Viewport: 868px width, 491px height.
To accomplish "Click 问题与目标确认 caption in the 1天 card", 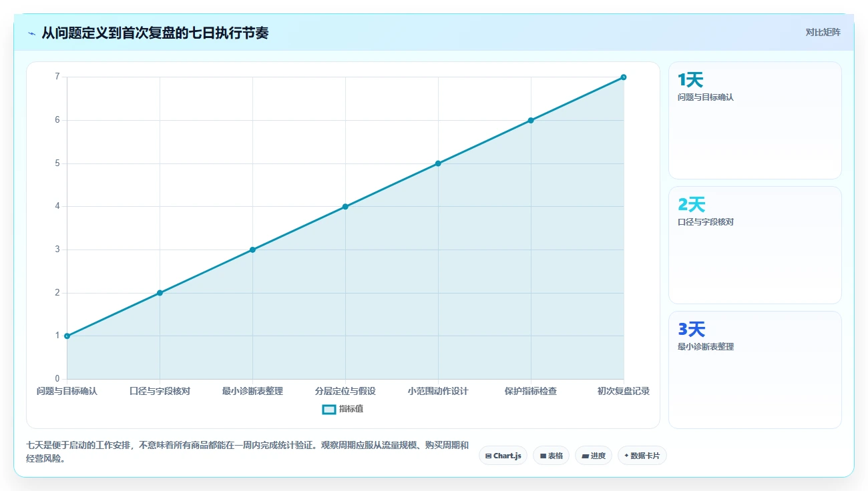I will pos(706,97).
